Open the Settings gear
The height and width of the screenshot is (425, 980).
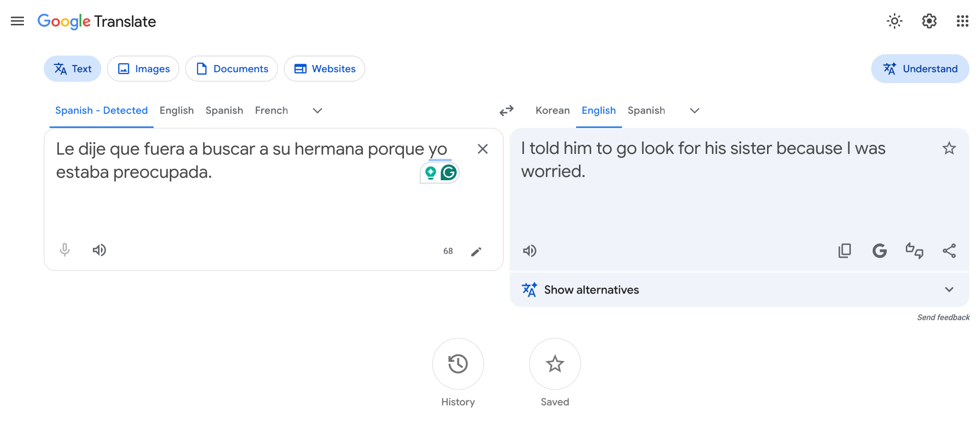click(x=929, y=21)
